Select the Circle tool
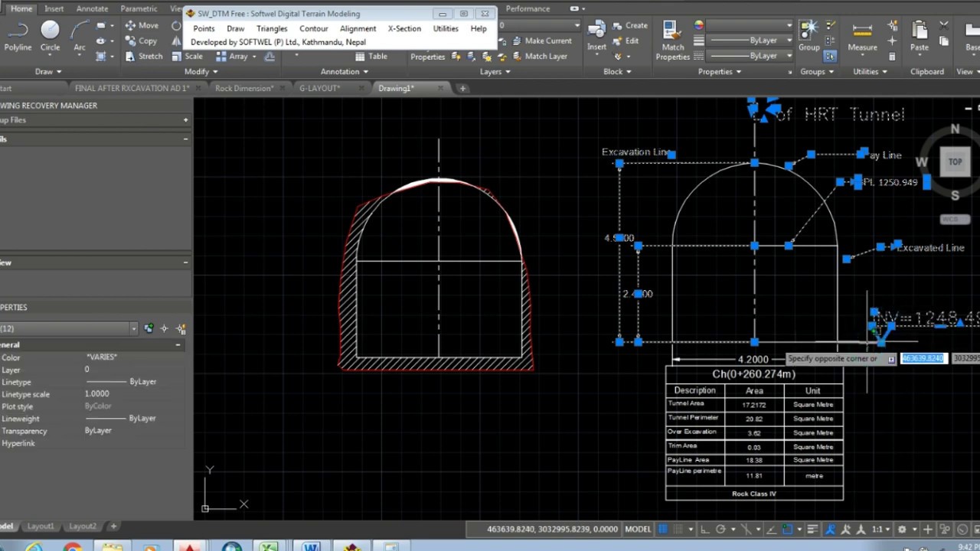980x551 pixels. pos(50,37)
